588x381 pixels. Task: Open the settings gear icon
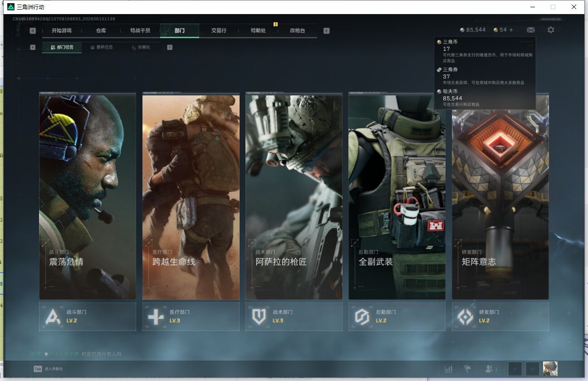point(550,30)
